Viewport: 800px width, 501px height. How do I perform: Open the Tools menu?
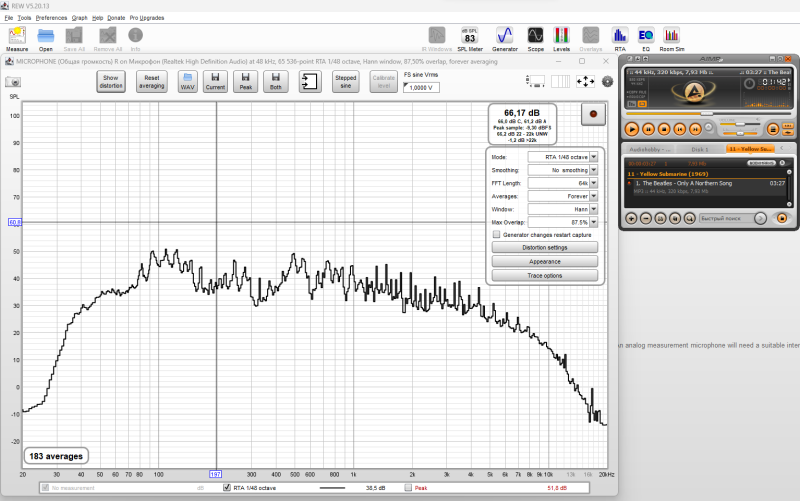(24, 18)
